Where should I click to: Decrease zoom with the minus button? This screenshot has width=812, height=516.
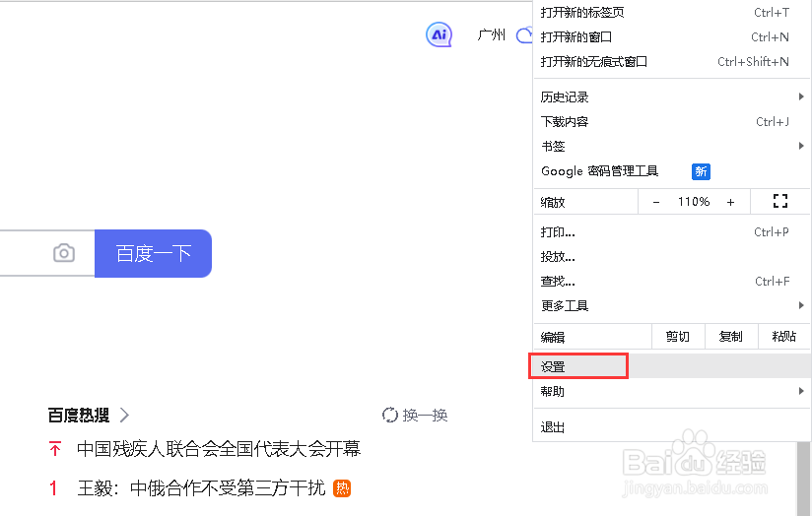click(x=656, y=202)
